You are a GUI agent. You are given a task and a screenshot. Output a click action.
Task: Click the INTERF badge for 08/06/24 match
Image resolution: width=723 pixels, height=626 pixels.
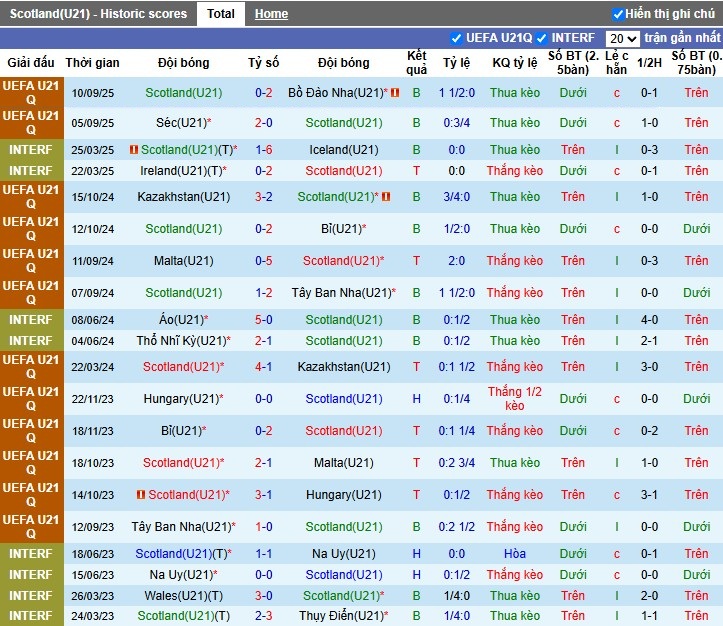(31, 320)
